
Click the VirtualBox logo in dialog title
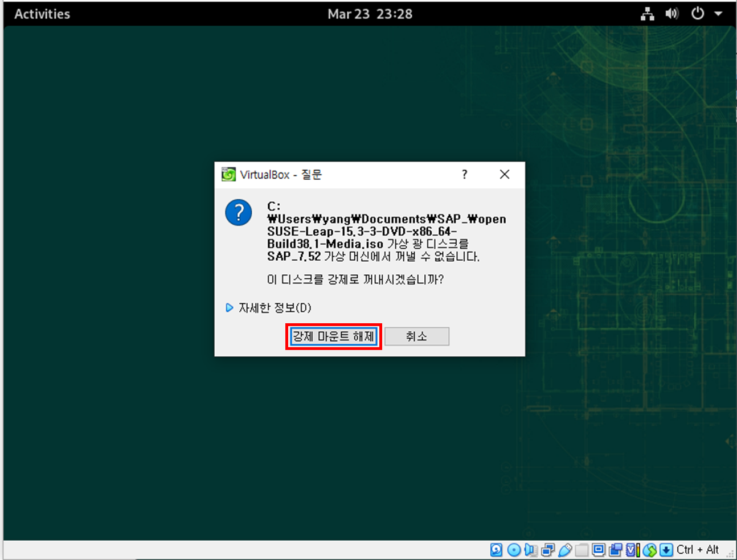coord(228,174)
